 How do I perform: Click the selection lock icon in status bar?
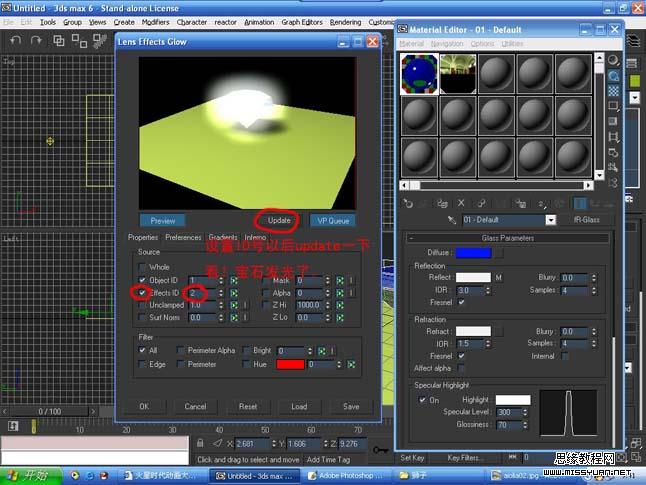tap(200, 443)
